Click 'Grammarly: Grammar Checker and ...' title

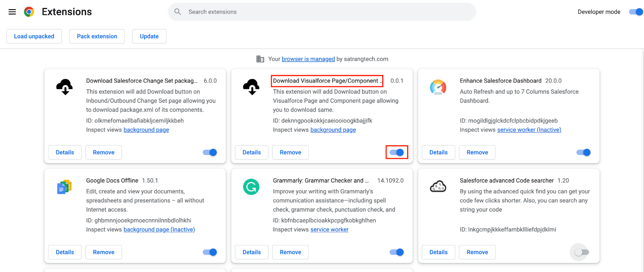pos(321,180)
